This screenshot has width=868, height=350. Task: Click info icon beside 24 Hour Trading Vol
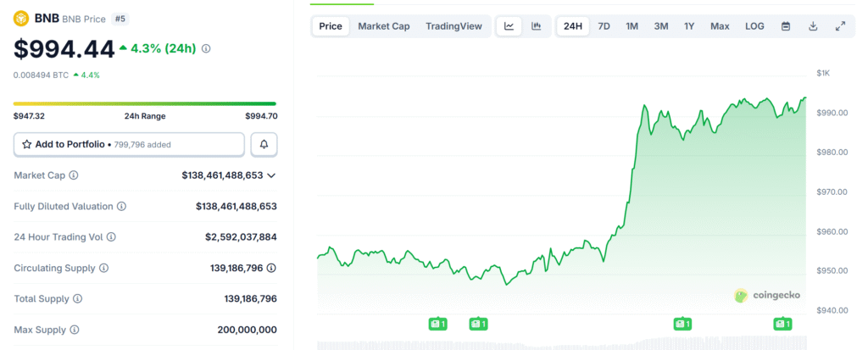(x=111, y=237)
